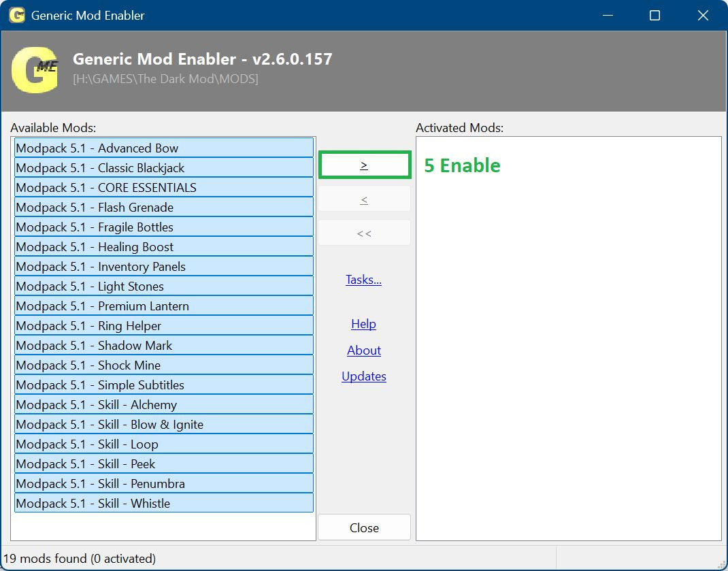Viewport: 728px width, 571px height.
Task: Select Modpack 5.1 - Skill - Peek
Action: (164, 463)
